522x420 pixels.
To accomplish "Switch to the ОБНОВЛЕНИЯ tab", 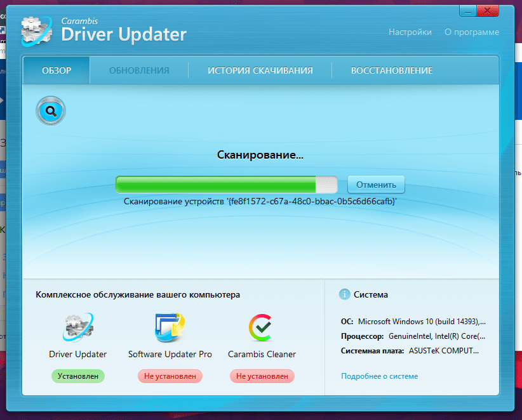I will pos(139,70).
